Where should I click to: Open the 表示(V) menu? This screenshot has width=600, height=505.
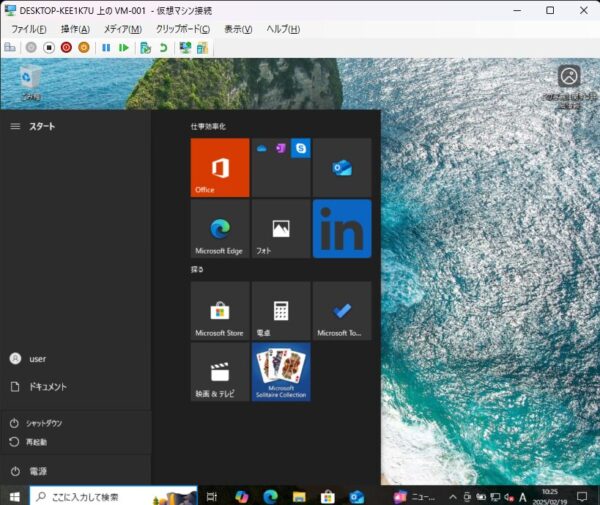pyautogui.click(x=238, y=29)
